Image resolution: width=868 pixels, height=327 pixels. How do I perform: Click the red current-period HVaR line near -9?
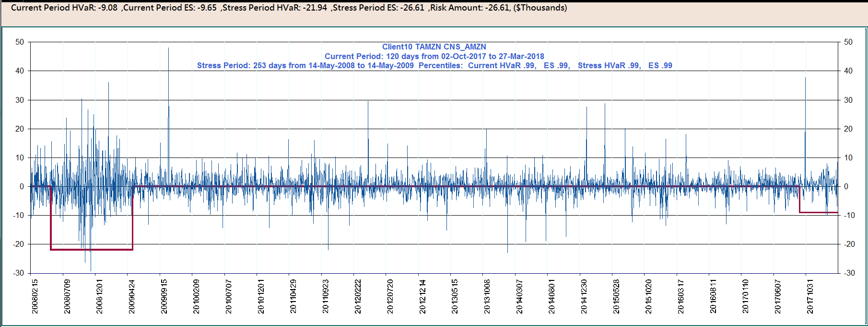coord(819,212)
